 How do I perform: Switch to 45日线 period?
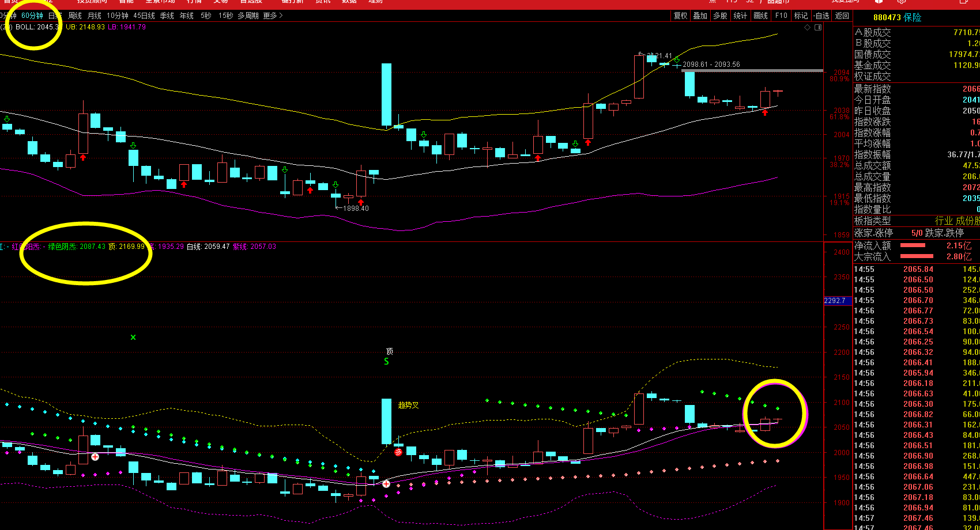tap(144, 16)
